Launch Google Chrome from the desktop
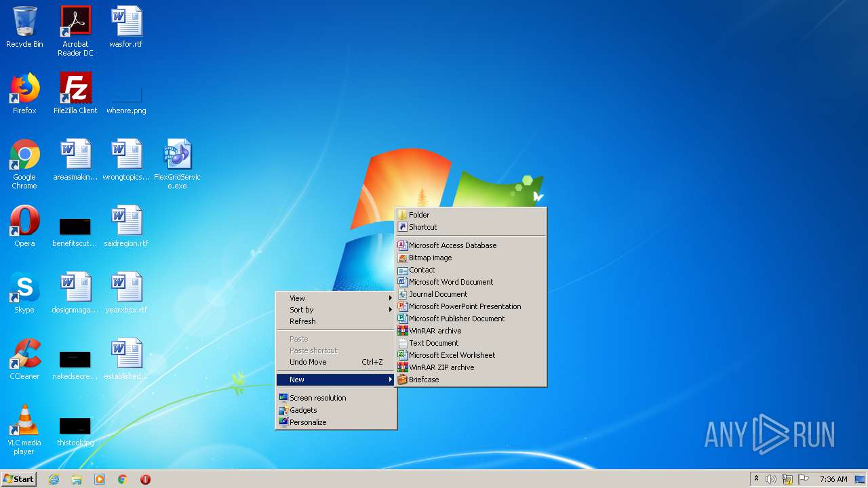The width and height of the screenshot is (868, 488). point(24,164)
